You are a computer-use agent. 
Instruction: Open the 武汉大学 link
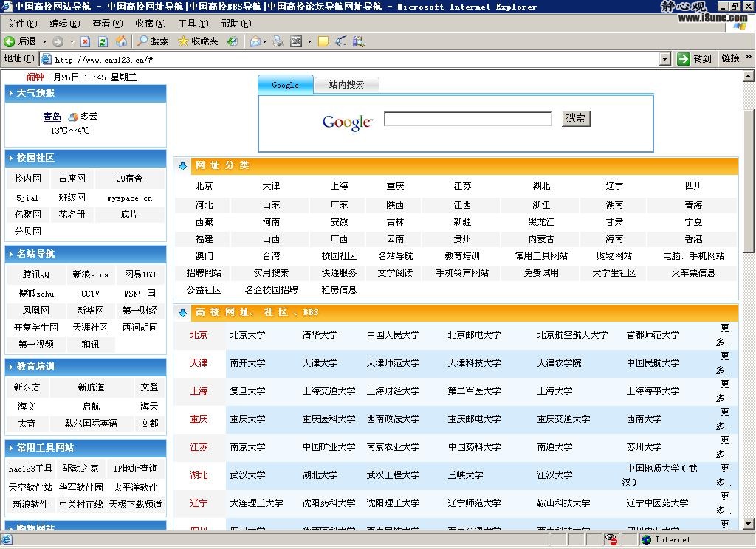[247, 474]
